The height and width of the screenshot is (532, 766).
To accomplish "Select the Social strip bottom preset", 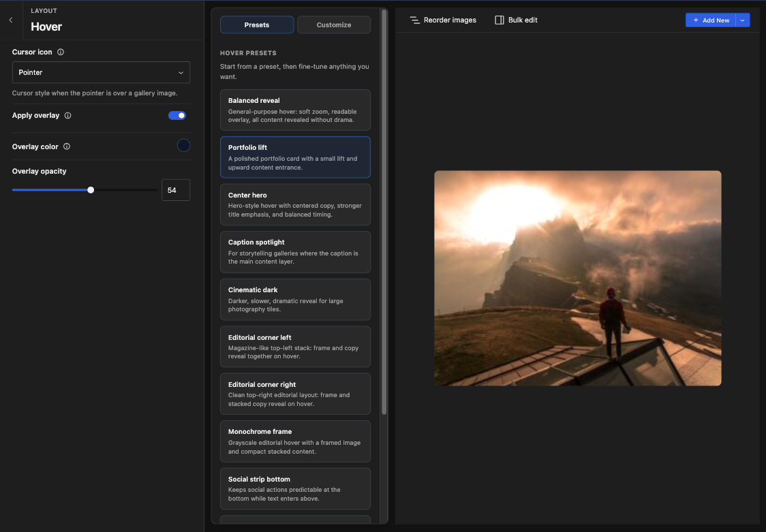I will 295,488.
